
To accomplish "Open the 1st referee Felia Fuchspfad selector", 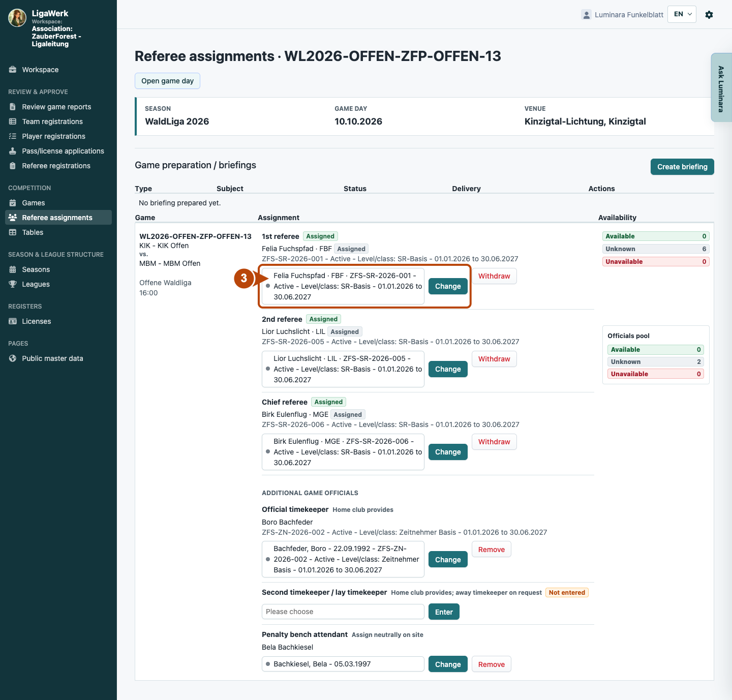I will (343, 286).
